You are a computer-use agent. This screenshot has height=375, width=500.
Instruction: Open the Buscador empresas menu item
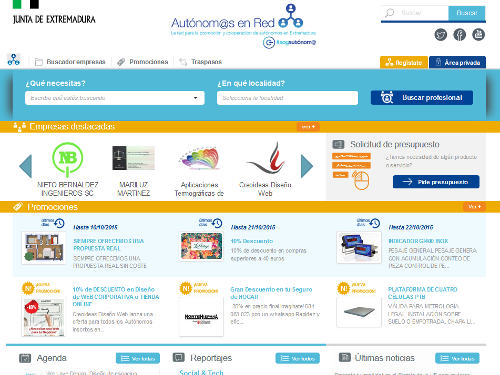70,62
